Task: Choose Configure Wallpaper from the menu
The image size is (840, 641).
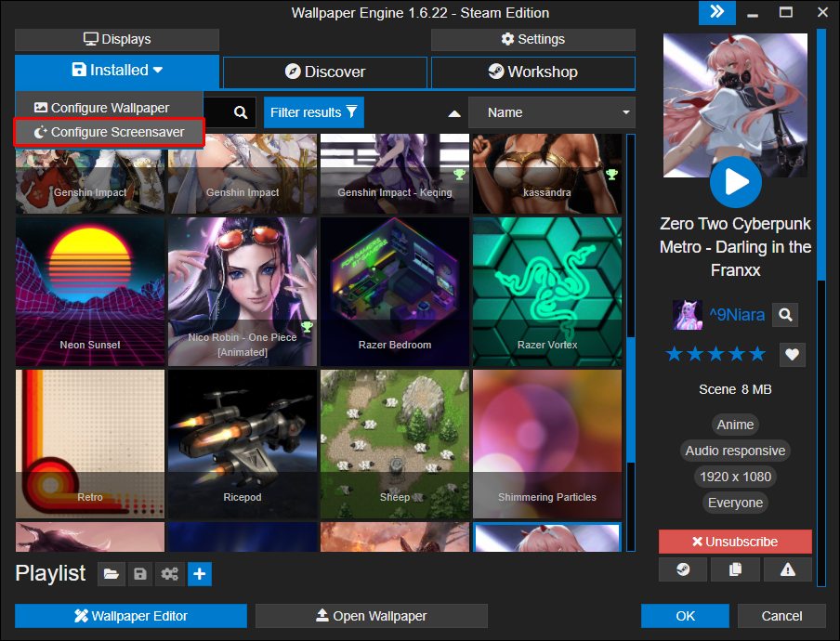Action: (x=110, y=108)
